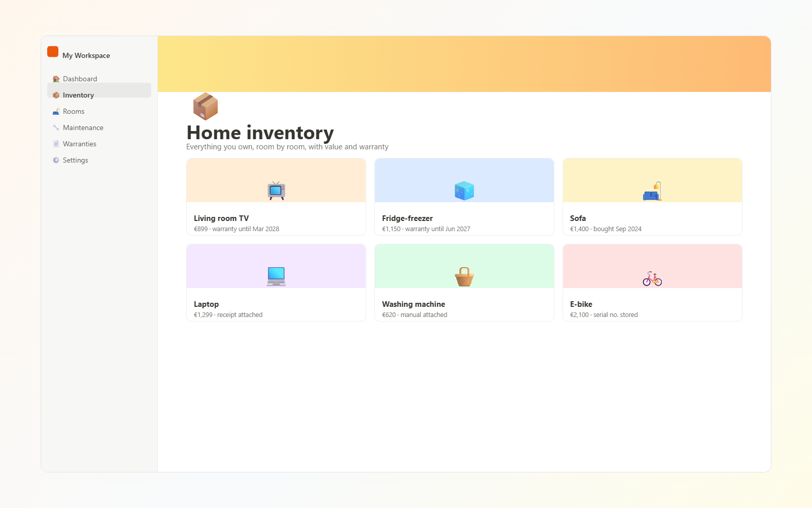Click the Warranties document icon in sidebar

point(56,144)
